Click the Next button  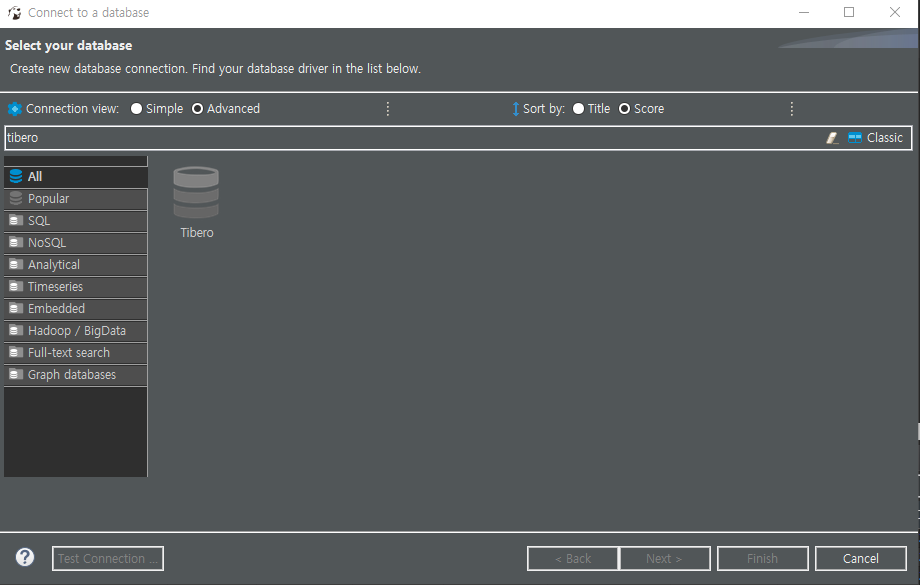pyautogui.click(x=665, y=559)
